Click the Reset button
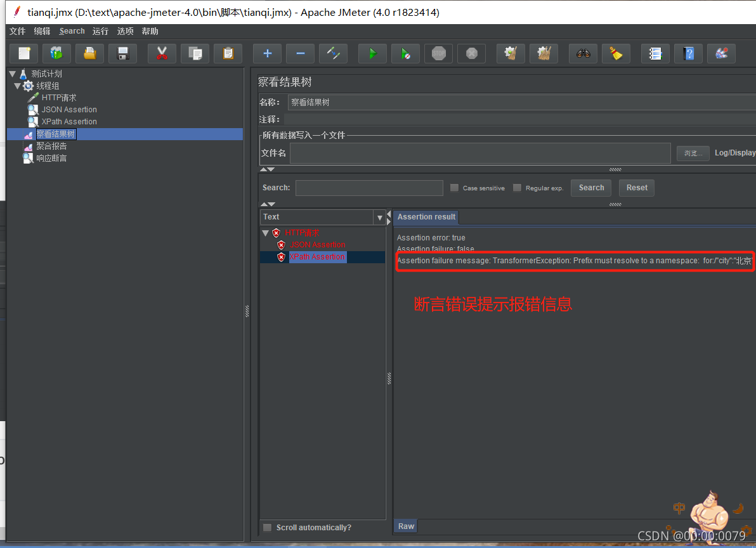Viewport: 756px width, 548px height. (x=636, y=188)
